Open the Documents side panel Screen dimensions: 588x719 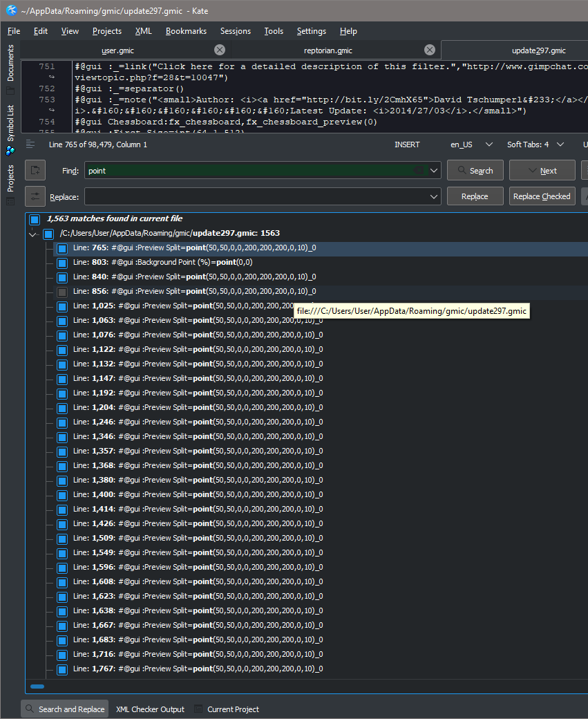pos(10,64)
